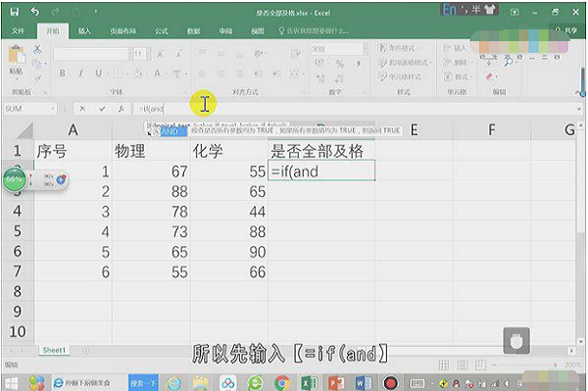The image size is (588, 391).
Task: Select the Sheet1 worksheet tab
Action: (x=54, y=350)
